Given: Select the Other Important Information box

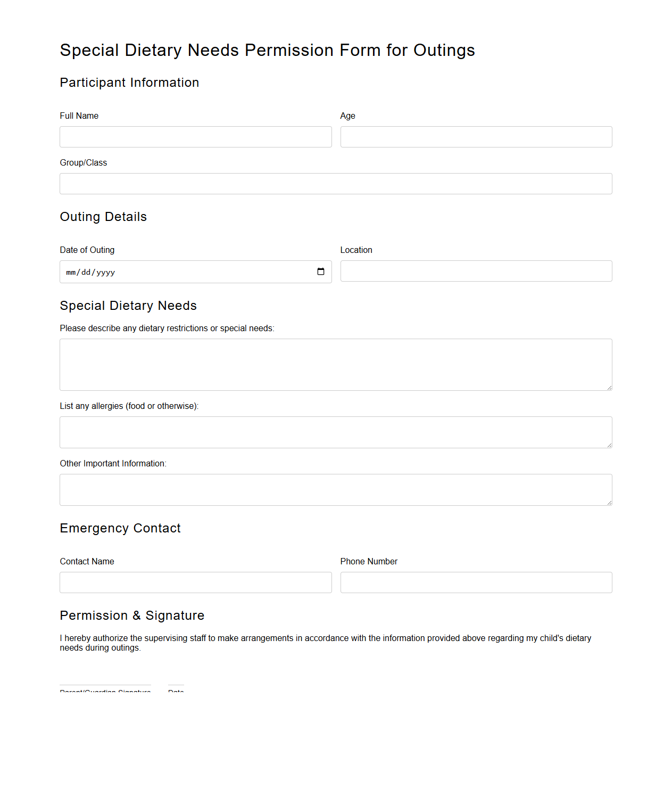Looking at the screenshot, I should coord(336,489).
